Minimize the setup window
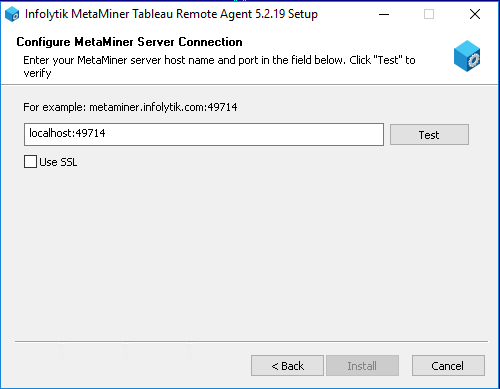Image resolution: width=500 pixels, height=389 pixels. pos(384,14)
